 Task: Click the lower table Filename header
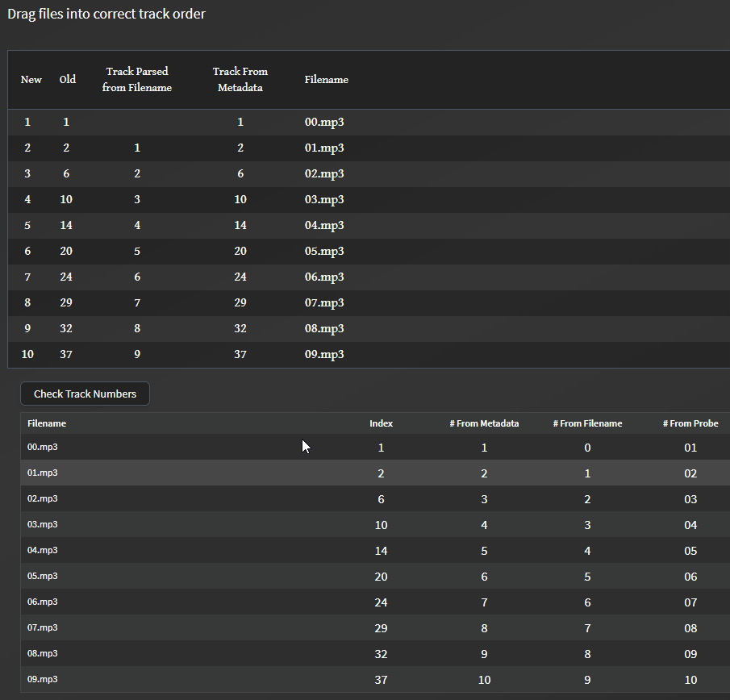47,423
